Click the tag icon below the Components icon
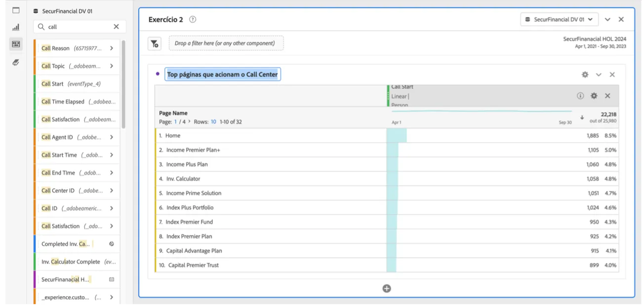644x306 pixels. pos(16,62)
